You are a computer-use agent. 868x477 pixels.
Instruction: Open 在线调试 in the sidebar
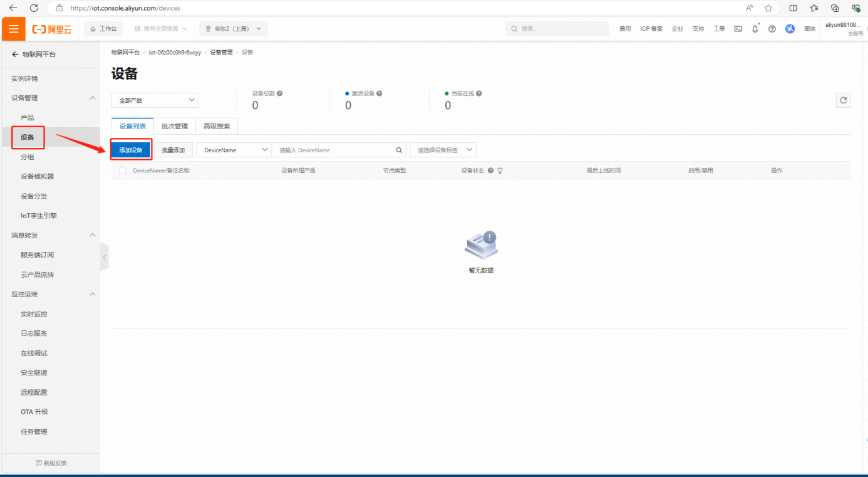point(34,353)
